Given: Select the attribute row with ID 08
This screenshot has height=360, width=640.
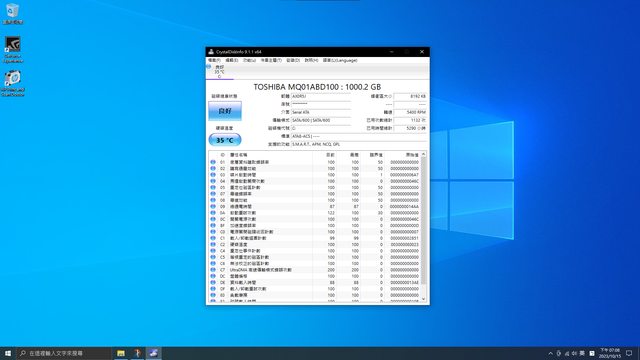Looking at the screenshot, I should pyautogui.click(x=315, y=200).
